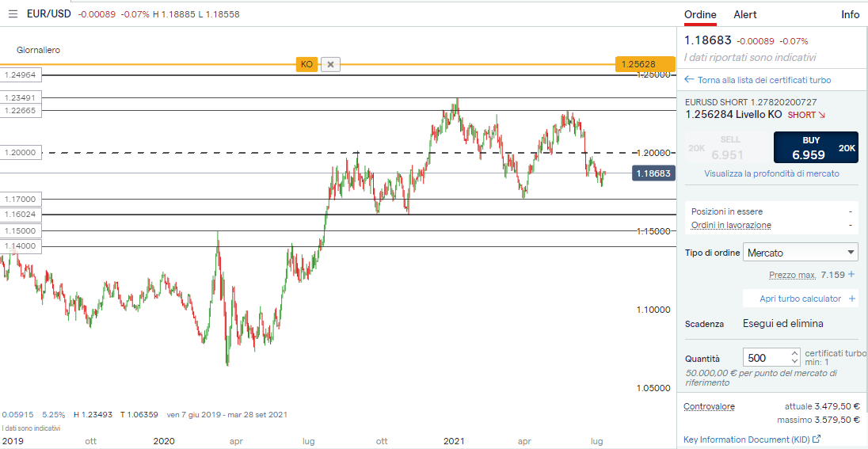Image resolution: width=868 pixels, height=449 pixels.
Task: Open the Info tab
Action: [x=850, y=14]
